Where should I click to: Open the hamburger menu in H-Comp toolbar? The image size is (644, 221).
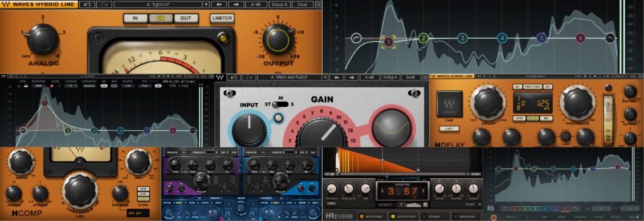pos(319,5)
